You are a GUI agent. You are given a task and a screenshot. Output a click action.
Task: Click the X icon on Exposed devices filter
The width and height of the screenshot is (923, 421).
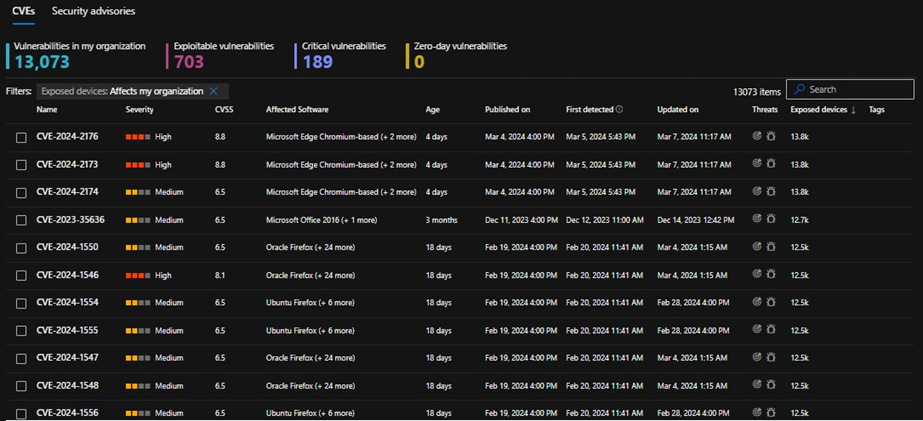213,91
